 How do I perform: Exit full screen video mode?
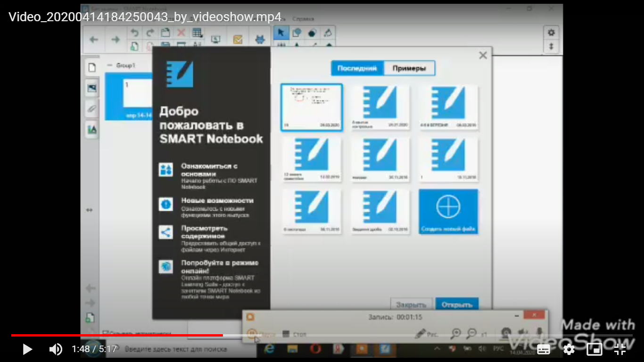pos(620,349)
